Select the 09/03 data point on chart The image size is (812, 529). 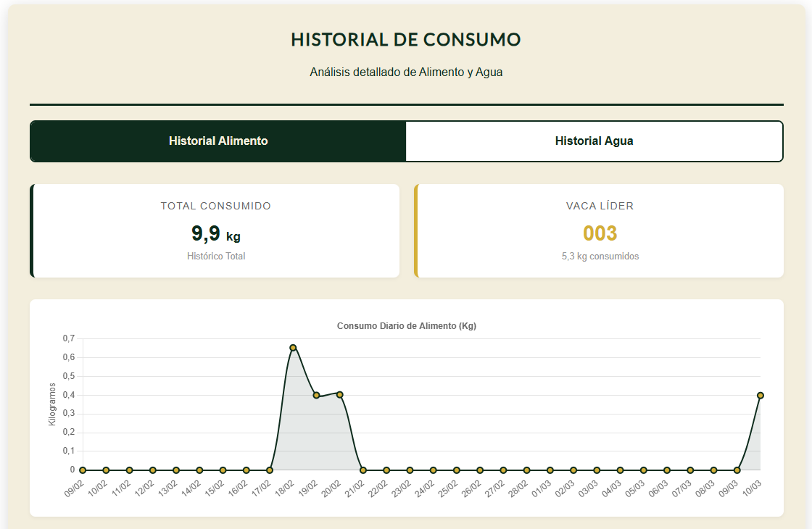(x=737, y=470)
